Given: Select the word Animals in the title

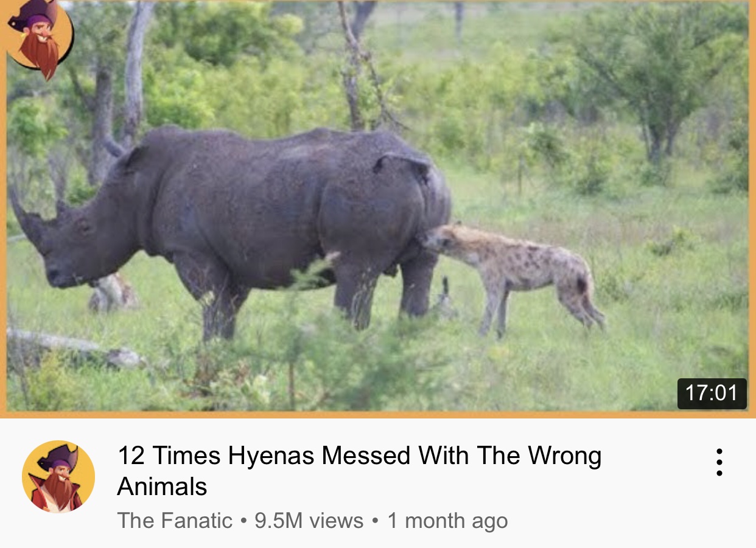Looking at the screenshot, I should (x=163, y=487).
